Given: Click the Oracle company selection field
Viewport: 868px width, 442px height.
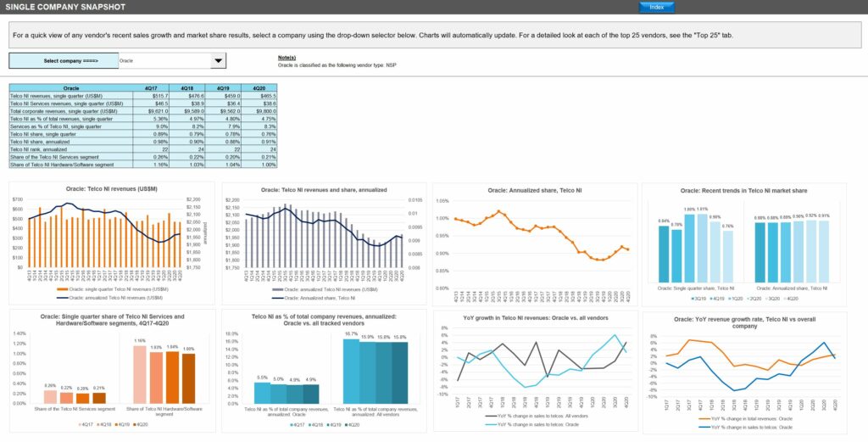Looking at the screenshot, I should point(161,61).
